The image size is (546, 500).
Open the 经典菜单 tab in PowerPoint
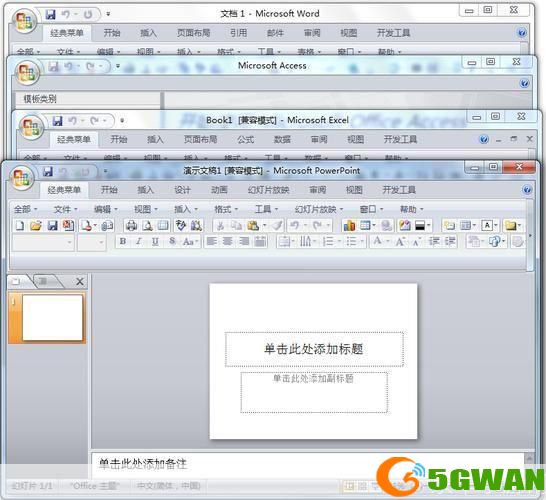[x=64, y=190]
